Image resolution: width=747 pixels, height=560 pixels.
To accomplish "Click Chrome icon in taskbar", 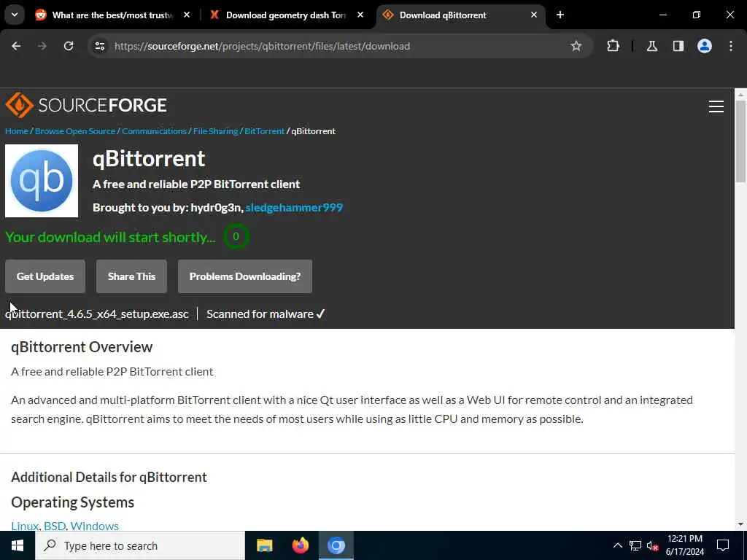I will pyautogui.click(x=336, y=545).
